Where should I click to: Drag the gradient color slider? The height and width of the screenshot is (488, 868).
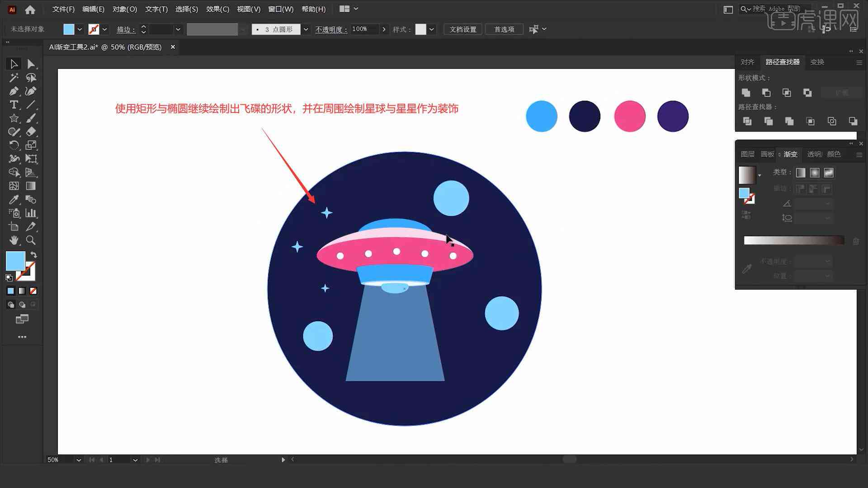795,240
